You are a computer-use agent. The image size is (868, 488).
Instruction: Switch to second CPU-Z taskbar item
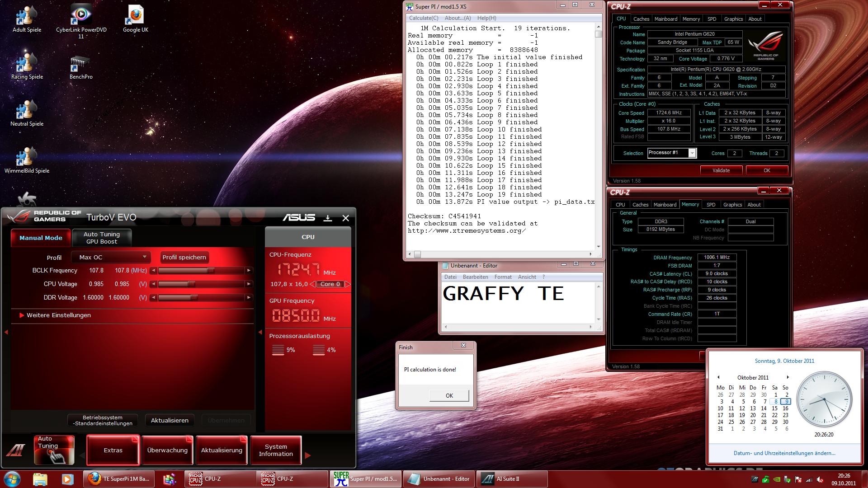tap(292, 479)
